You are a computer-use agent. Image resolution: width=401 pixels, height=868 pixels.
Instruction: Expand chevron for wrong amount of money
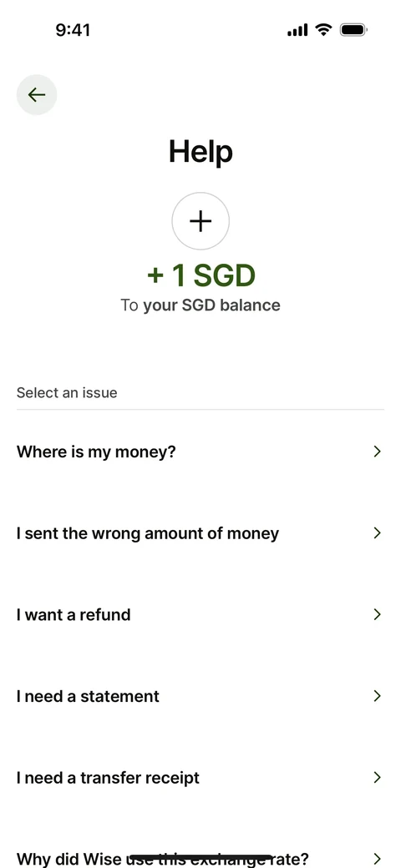click(377, 533)
